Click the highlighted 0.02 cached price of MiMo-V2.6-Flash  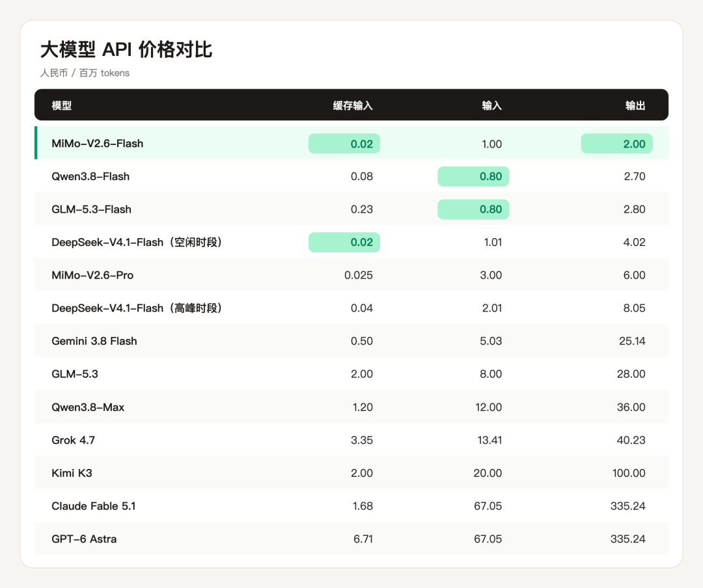point(344,144)
